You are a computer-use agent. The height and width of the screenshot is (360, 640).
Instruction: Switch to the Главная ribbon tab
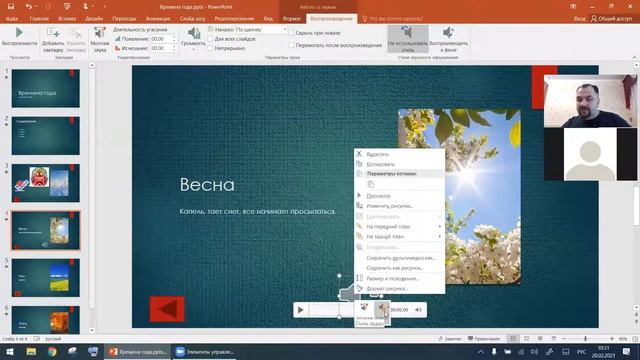39,19
